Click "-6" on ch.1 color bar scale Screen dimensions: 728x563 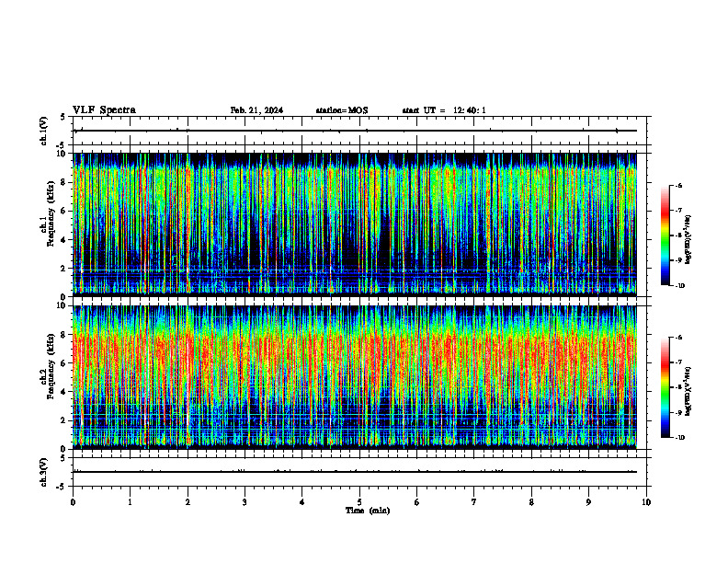point(679,185)
